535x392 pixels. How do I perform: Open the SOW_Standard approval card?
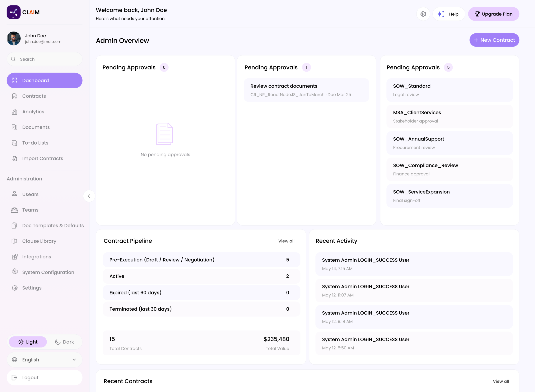[x=450, y=90]
